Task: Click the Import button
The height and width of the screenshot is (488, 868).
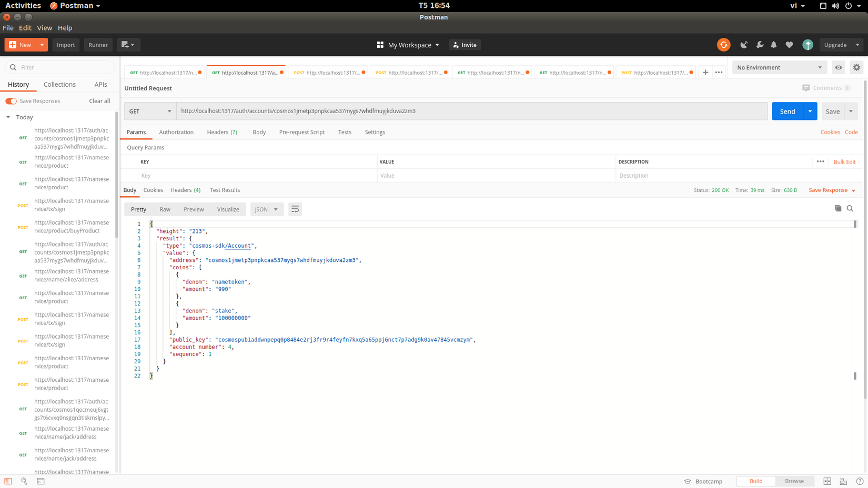Action: (66, 45)
